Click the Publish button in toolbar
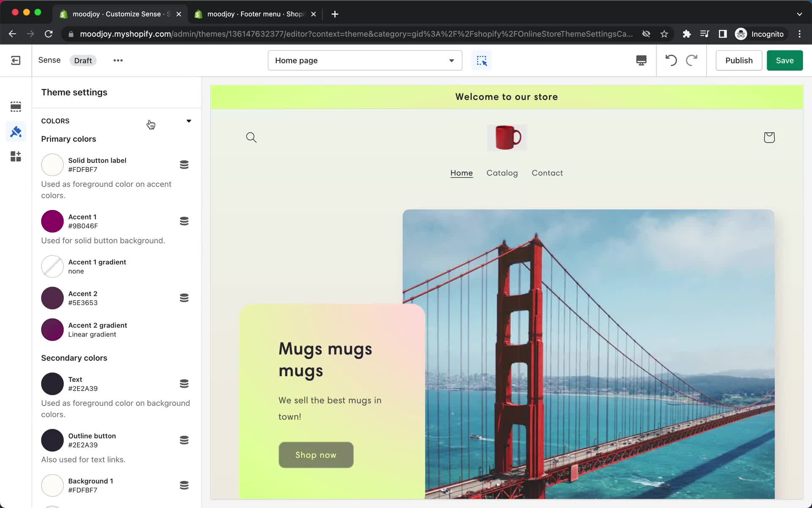 pyautogui.click(x=738, y=60)
